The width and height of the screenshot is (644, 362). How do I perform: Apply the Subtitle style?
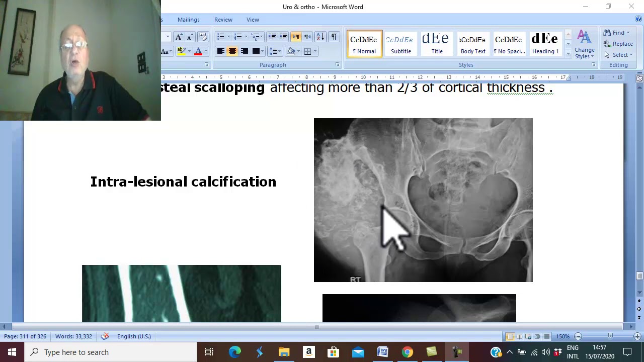400,44
